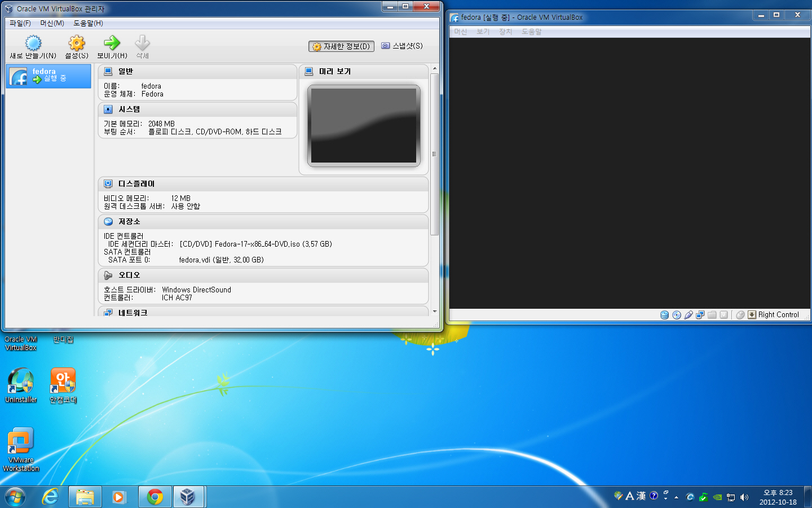Open the Uninstaller desktop shortcut
The width and height of the screenshot is (812, 508).
click(21, 386)
